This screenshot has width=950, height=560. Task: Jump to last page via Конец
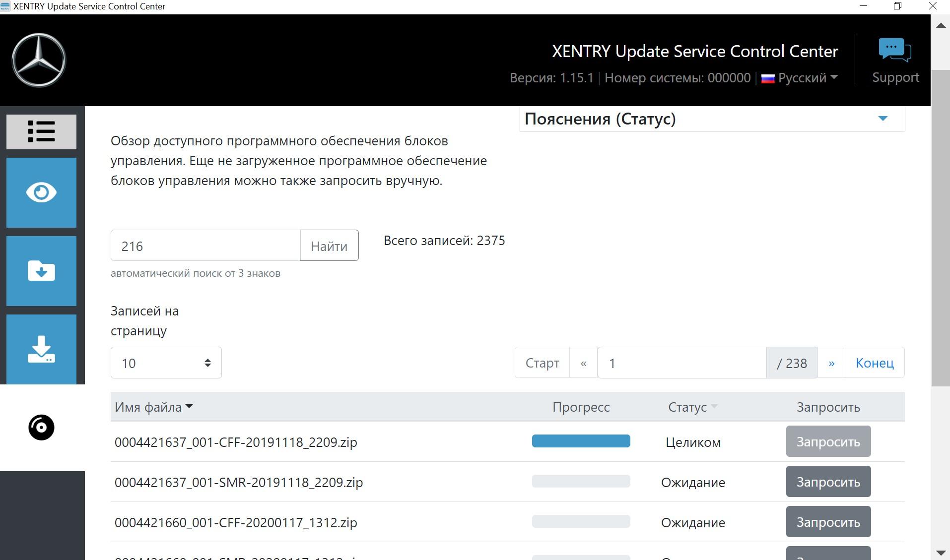pos(874,363)
